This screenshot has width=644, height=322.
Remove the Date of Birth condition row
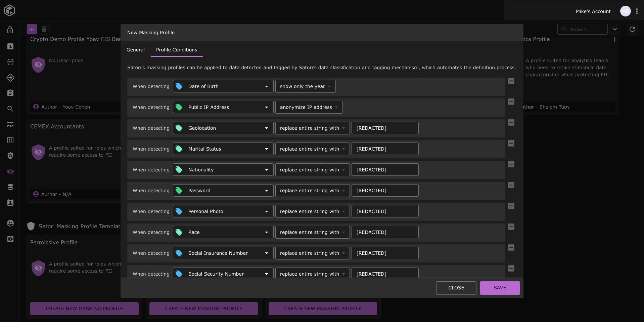coord(511,81)
